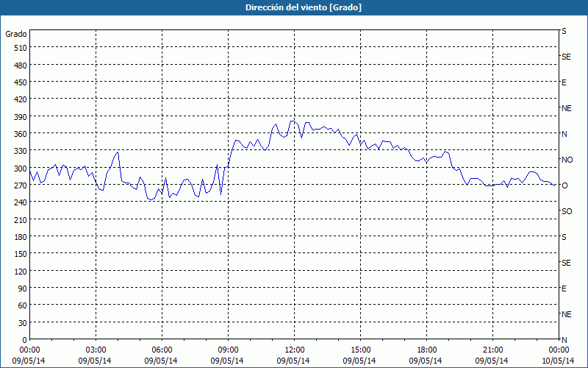
Task: Choose the 210 axis tick label
Action: coord(21,220)
